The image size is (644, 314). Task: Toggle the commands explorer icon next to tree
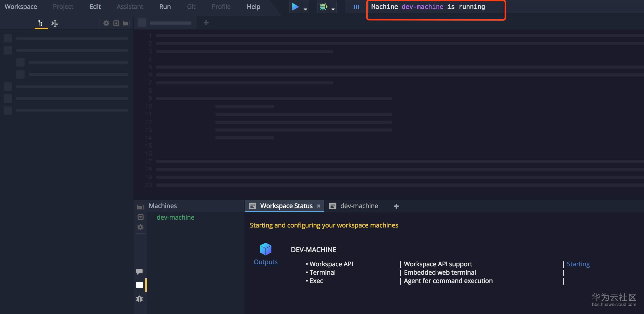[54, 23]
